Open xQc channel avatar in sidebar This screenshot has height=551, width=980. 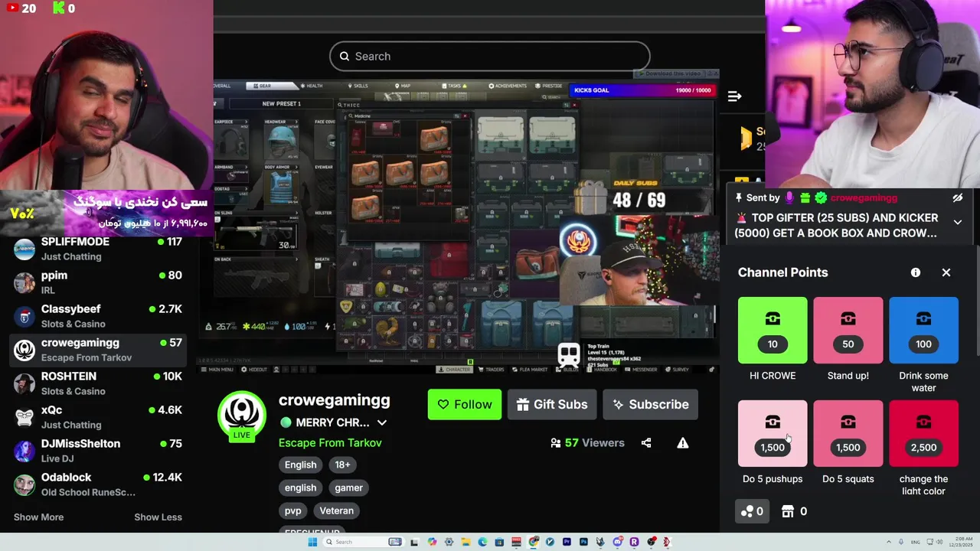click(x=24, y=417)
